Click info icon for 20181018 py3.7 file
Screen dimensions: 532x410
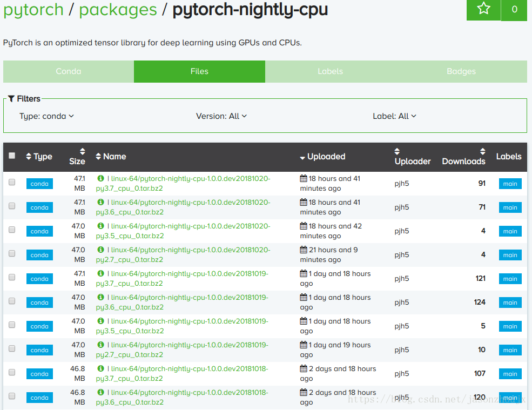100,368
